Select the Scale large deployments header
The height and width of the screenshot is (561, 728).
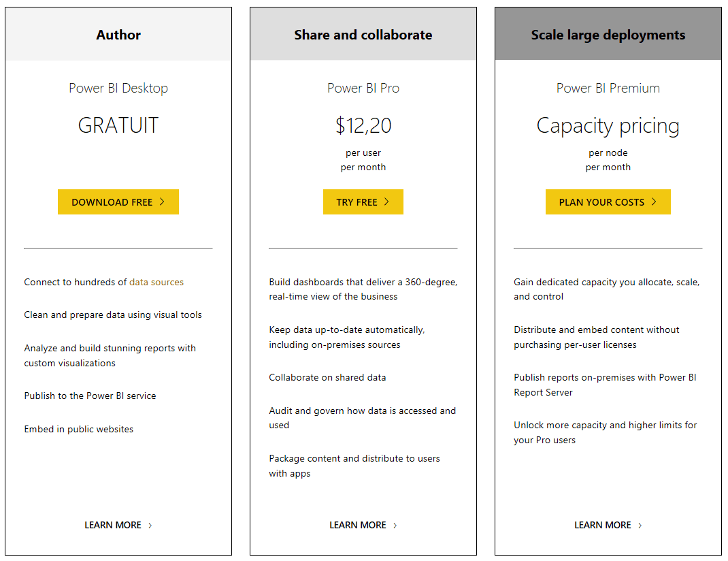point(608,35)
